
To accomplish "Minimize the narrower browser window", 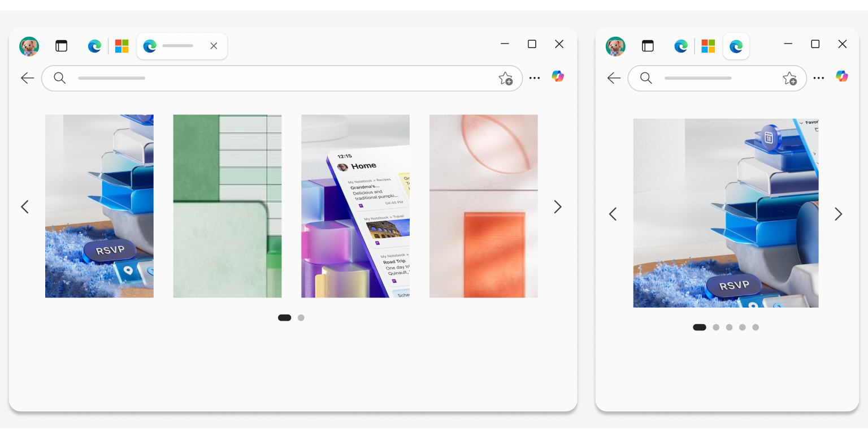I will pos(788,44).
